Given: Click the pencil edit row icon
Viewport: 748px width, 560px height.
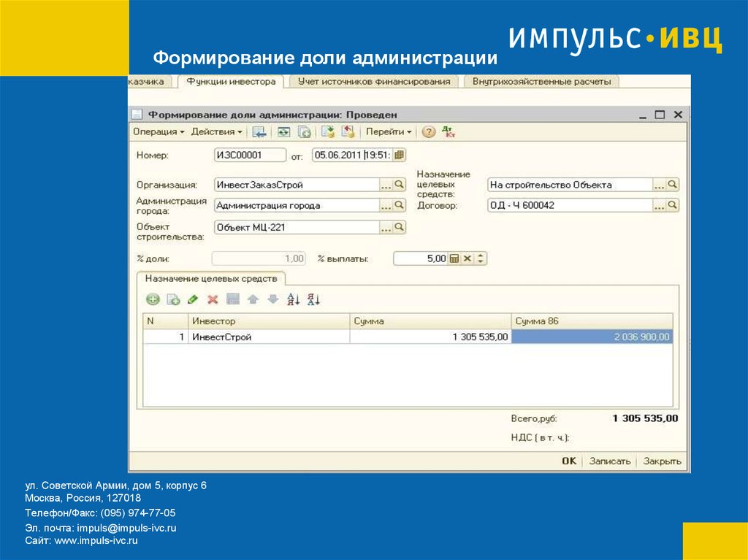Looking at the screenshot, I should click(x=193, y=299).
